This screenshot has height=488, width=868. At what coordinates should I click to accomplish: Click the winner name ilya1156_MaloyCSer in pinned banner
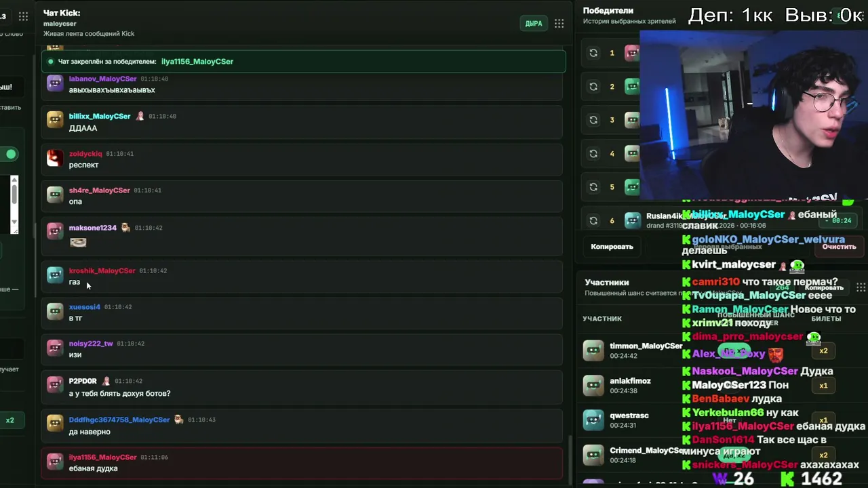(x=197, y=62)
